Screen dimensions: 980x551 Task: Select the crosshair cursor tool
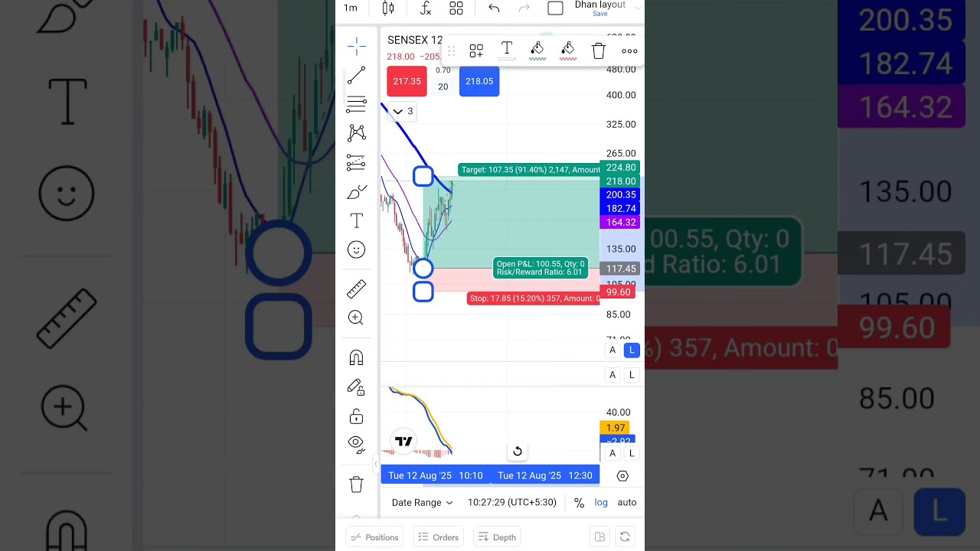pyautogui.click(x=356, y=47)
